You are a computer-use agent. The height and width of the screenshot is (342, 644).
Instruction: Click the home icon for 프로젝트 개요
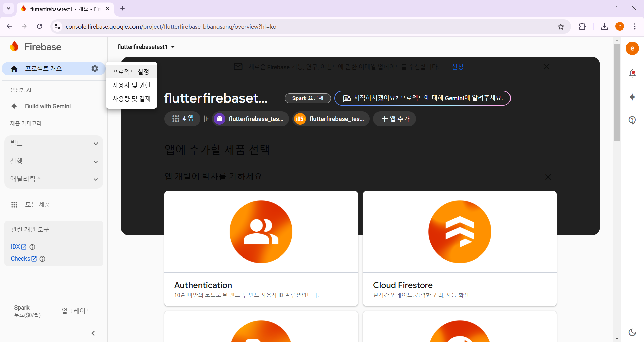click(x=14, y=69)
